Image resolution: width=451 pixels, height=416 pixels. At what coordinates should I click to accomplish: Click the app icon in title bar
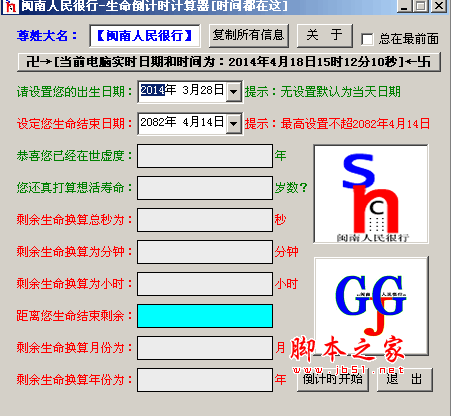click(11, 6)
